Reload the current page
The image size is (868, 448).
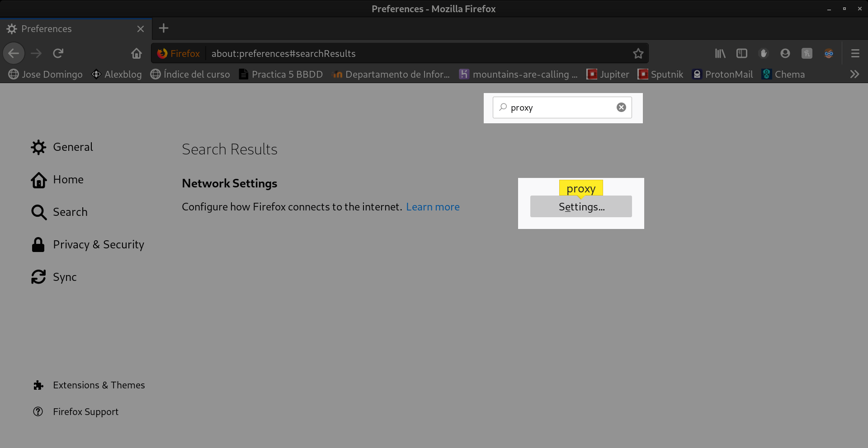[58, 54]
